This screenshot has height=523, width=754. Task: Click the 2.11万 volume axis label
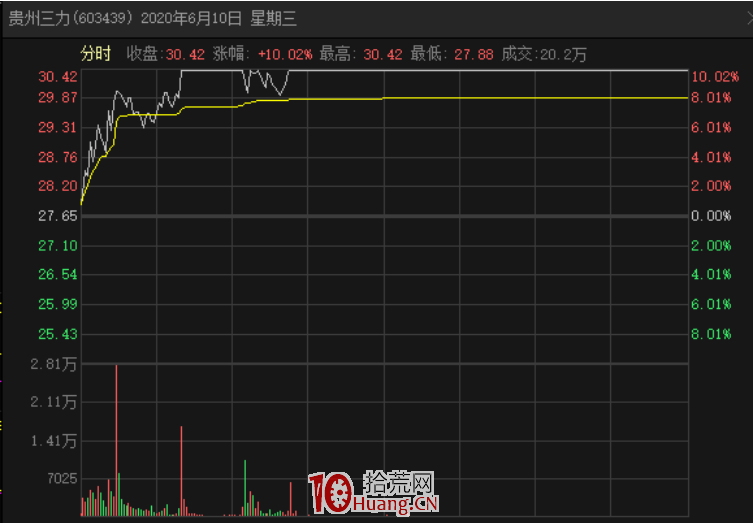click(53, 402)
